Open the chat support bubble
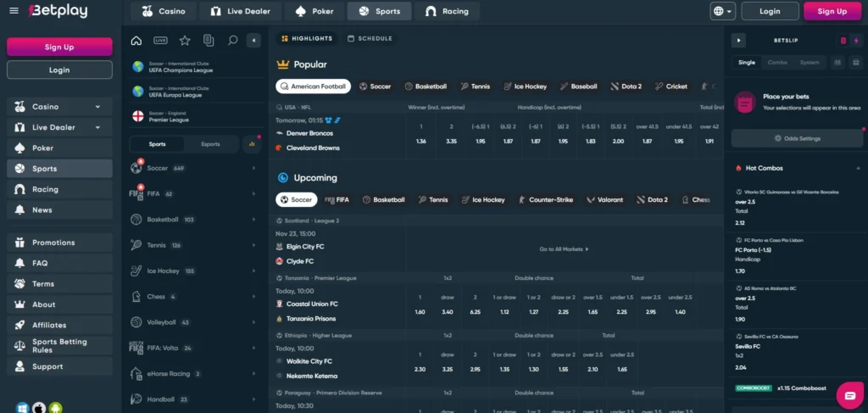868x413 pixels. coord(849,395)
